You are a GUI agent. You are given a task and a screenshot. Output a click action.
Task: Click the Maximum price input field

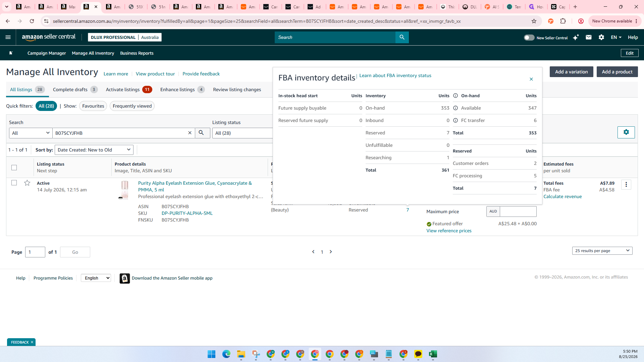[518, 212]
